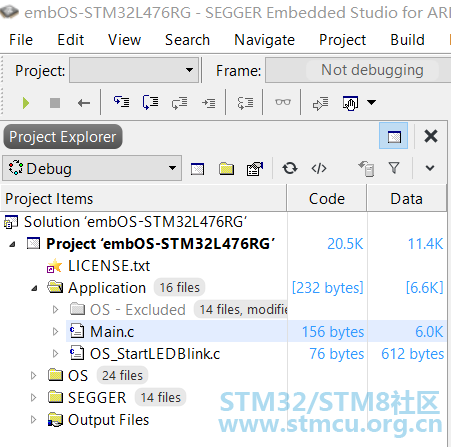Toggle the Project Explorer dock window icon
Screen dimensions: 451x447
[x=394, y=136]
